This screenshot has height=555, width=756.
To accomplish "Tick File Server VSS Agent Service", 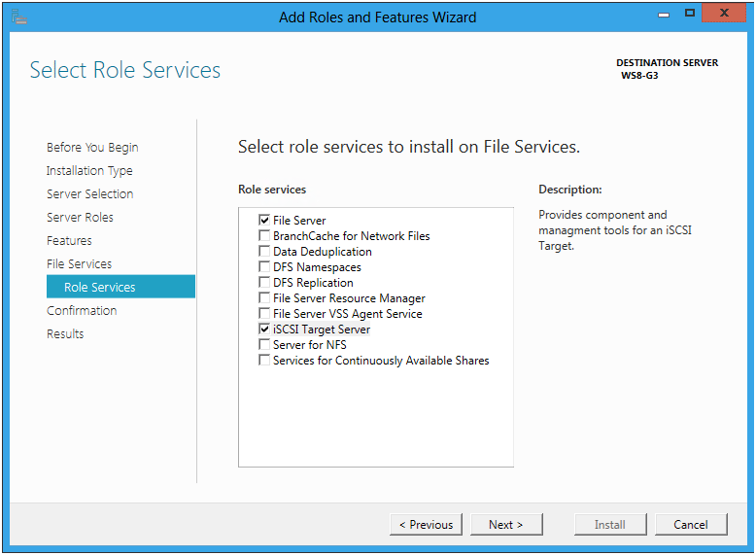I will click(264, 313).
